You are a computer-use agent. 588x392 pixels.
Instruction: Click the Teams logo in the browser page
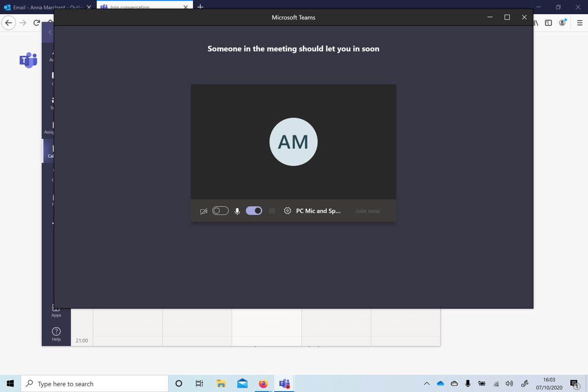(28, 60)
